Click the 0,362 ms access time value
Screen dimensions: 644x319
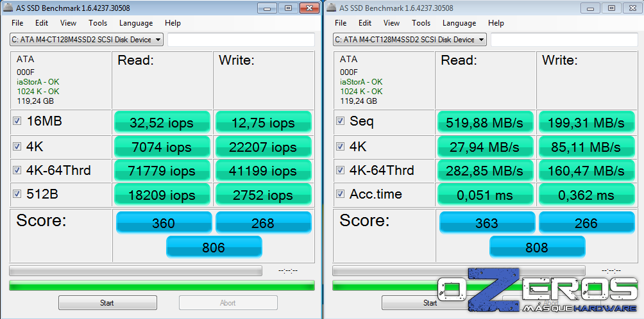[x=587, y=194]
